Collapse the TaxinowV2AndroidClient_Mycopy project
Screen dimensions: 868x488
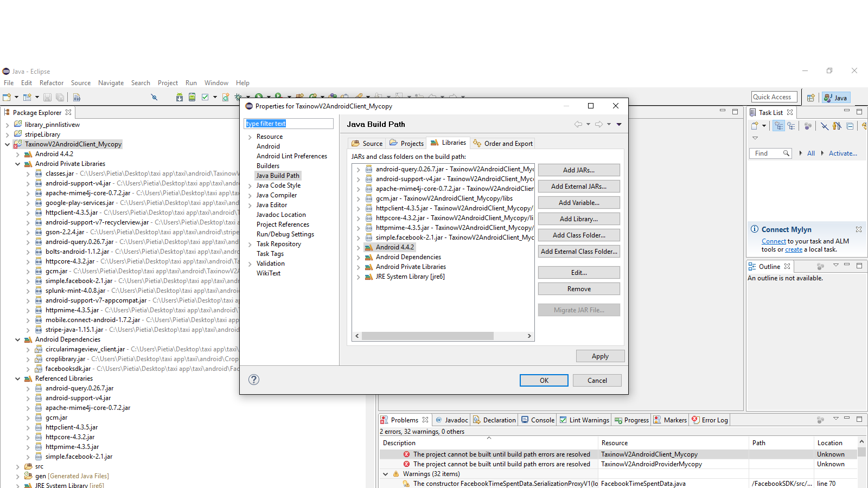pos(7,144)
